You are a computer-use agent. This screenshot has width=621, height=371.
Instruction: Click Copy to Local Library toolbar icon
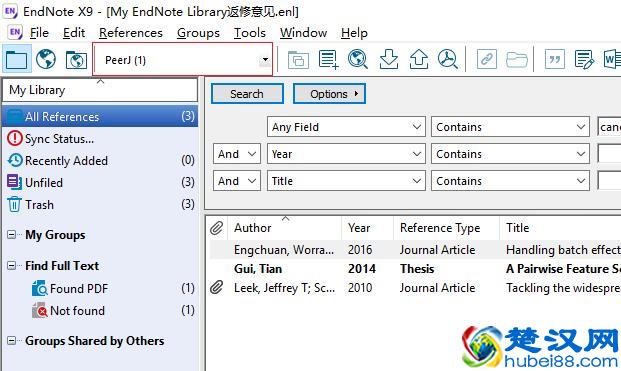coord(298,60)
